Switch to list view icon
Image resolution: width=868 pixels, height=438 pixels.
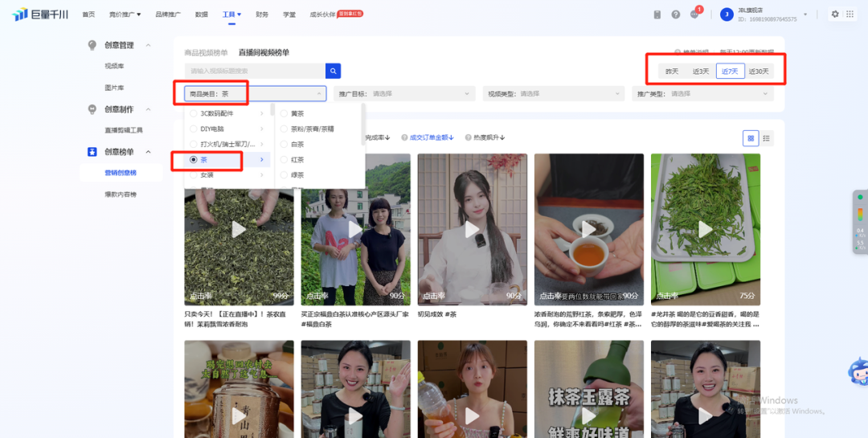pos(766,138)
